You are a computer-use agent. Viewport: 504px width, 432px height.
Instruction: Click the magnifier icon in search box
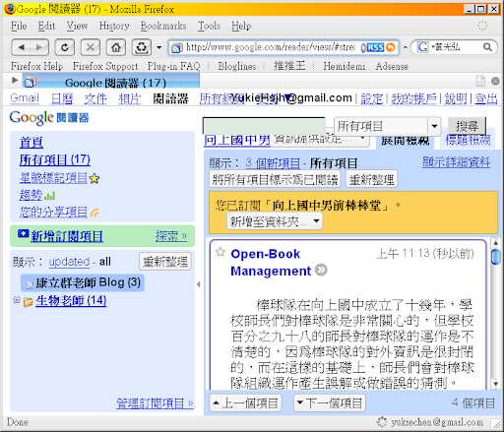[487, 47]
